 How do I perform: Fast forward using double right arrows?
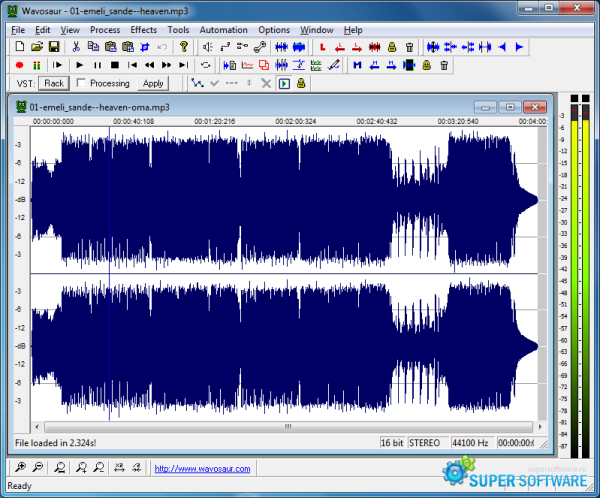click(x=166, y=65)
